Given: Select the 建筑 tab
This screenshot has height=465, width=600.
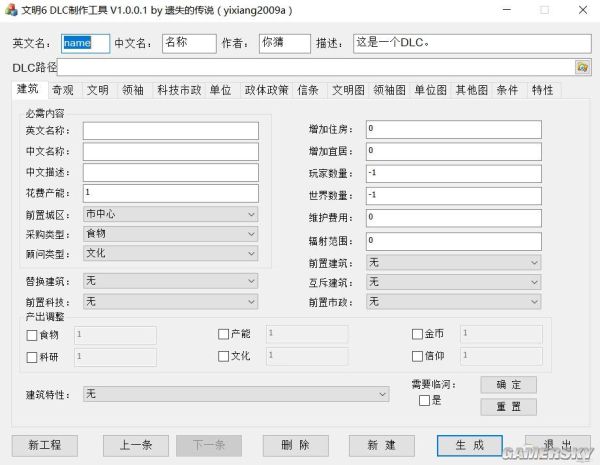Looking at the screenshot, I should [28, 89].
